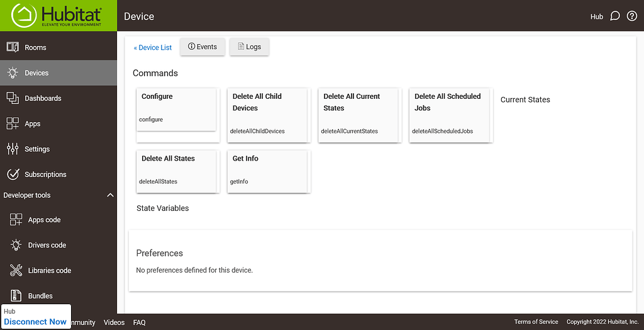Open the Rooms icon in the sidebar

[x=13, y=47]
